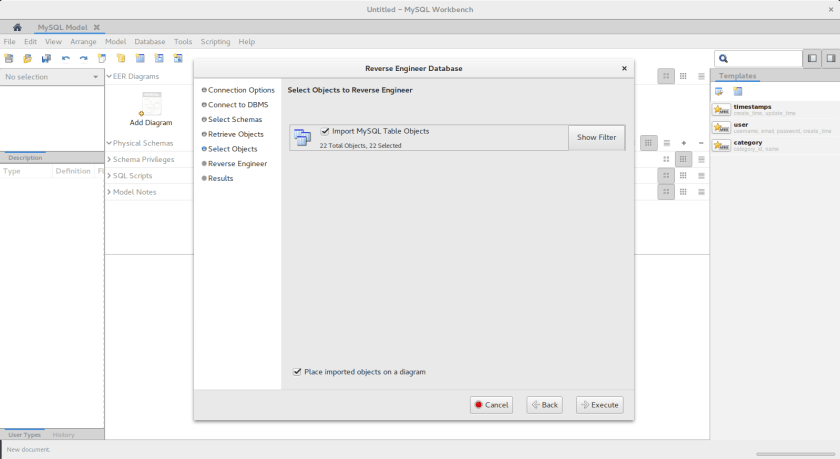
Task: Click the Execute button
Action: click(599, 405)
